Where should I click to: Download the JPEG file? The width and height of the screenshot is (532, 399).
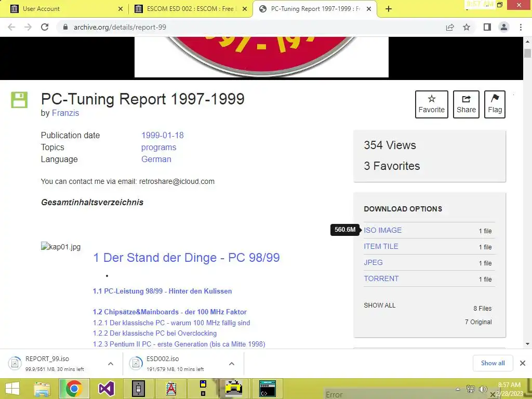(373, 262)
